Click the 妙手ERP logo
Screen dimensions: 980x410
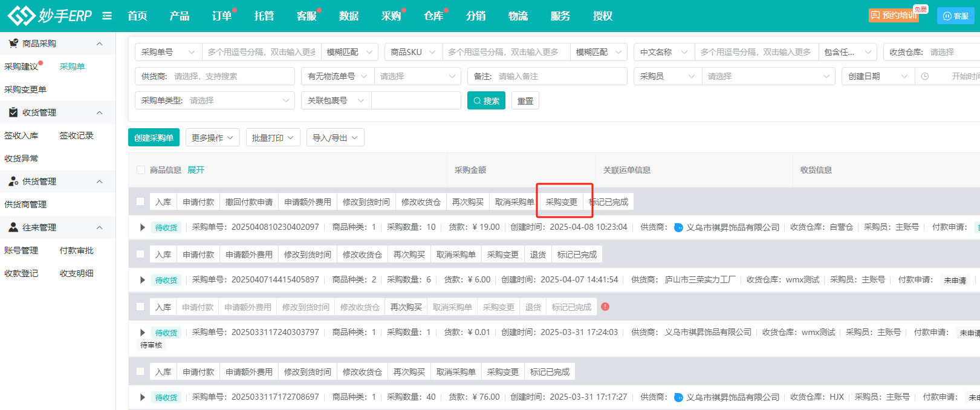coord(50,16)
